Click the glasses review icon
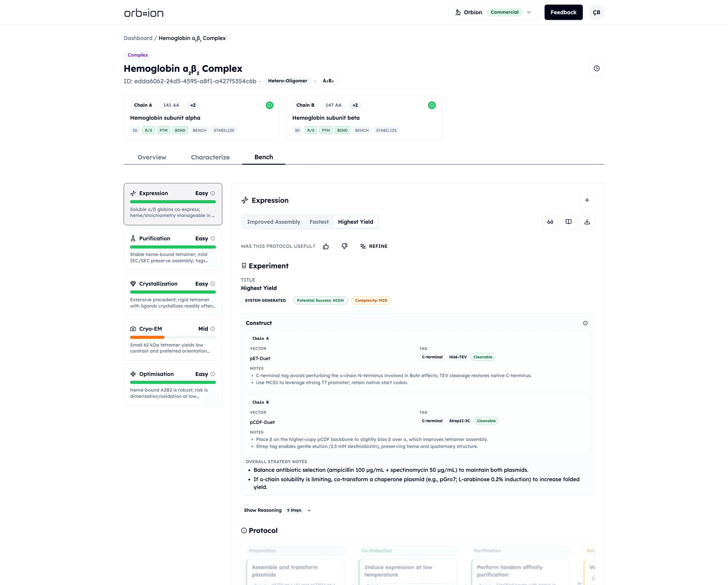 (550, 222)
